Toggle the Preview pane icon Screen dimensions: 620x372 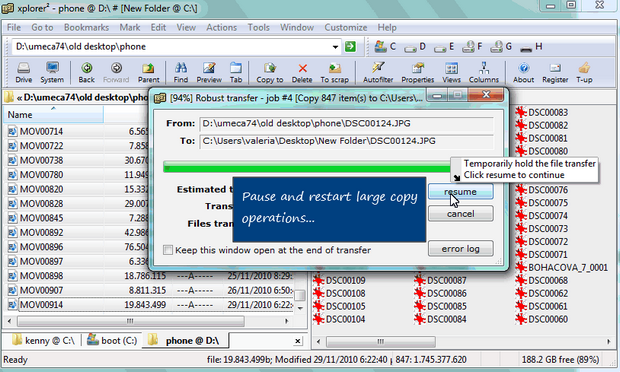(209, 72)
